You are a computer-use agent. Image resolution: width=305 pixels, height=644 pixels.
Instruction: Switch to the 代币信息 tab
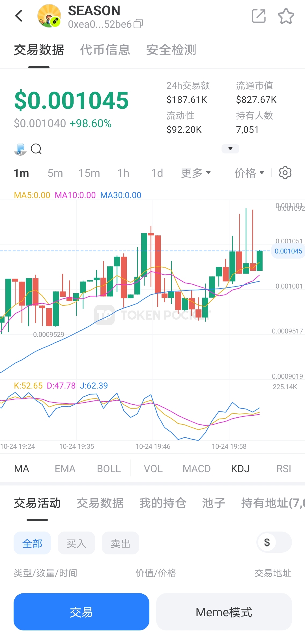pyautogui.click(x=105, y=50)
